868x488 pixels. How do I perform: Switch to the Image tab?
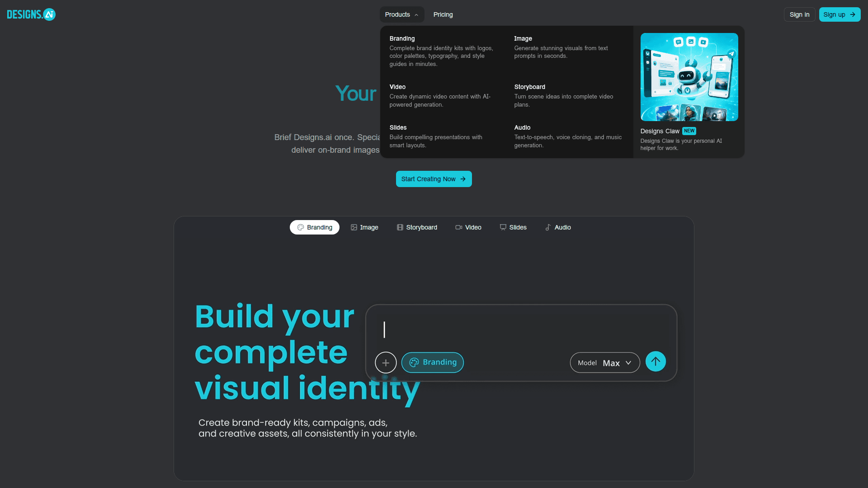364,227
